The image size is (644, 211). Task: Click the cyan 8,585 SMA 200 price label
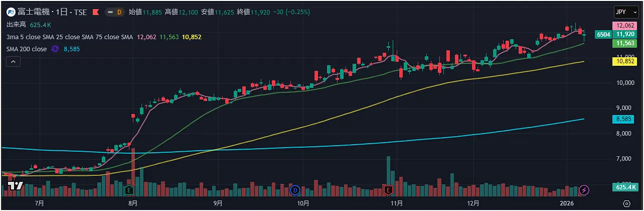point(626,120)
